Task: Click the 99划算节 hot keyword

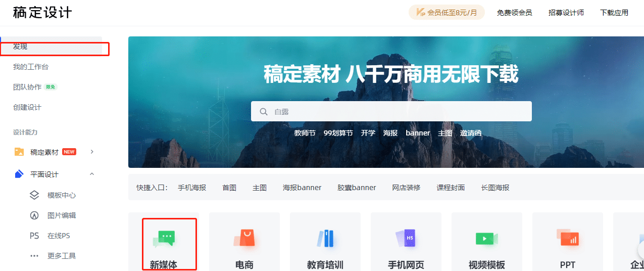Action: point(338,133)
